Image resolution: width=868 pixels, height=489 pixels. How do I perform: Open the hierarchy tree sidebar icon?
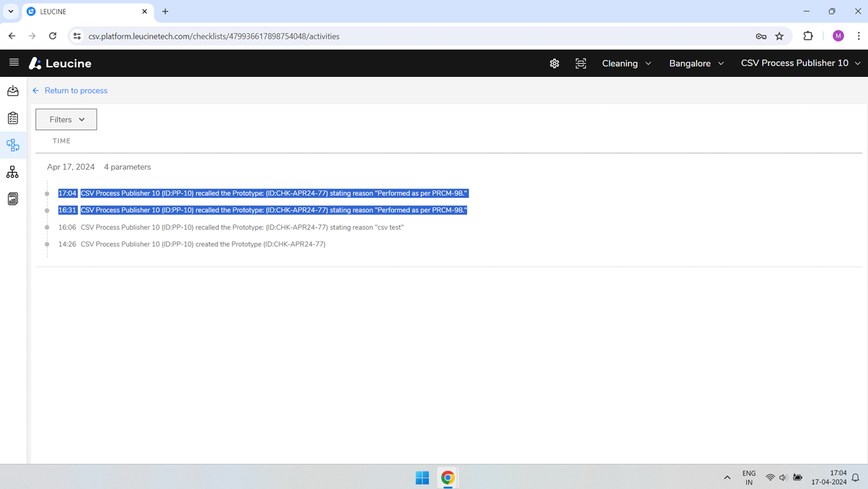pyautogui.click(x=13, y=172)
